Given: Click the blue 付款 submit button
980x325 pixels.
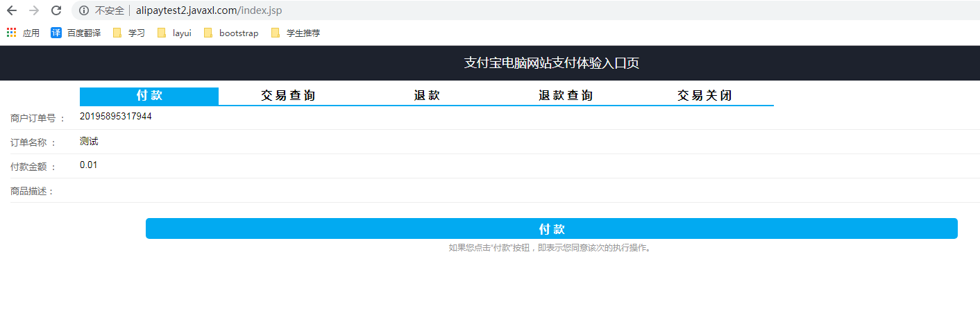Looking at the screenshot, I should [552, 228].
